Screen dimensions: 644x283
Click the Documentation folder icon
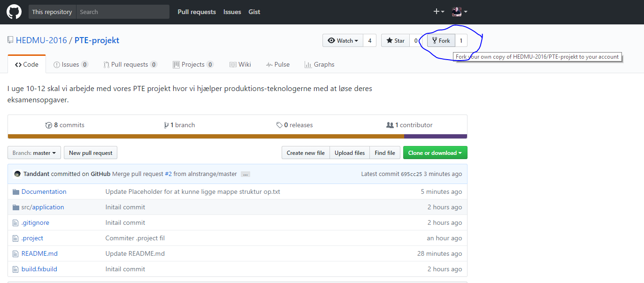[x=16, y=191]
